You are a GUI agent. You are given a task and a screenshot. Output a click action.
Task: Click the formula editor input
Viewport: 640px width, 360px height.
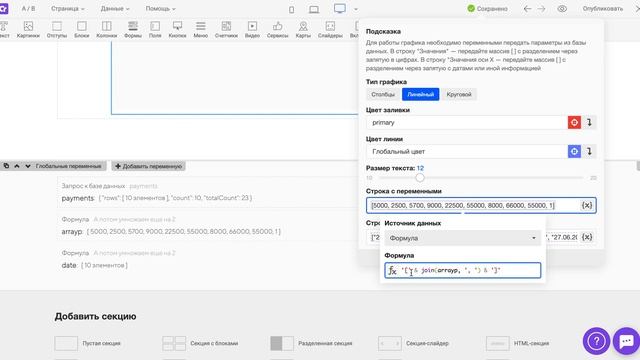pos(462,270)
